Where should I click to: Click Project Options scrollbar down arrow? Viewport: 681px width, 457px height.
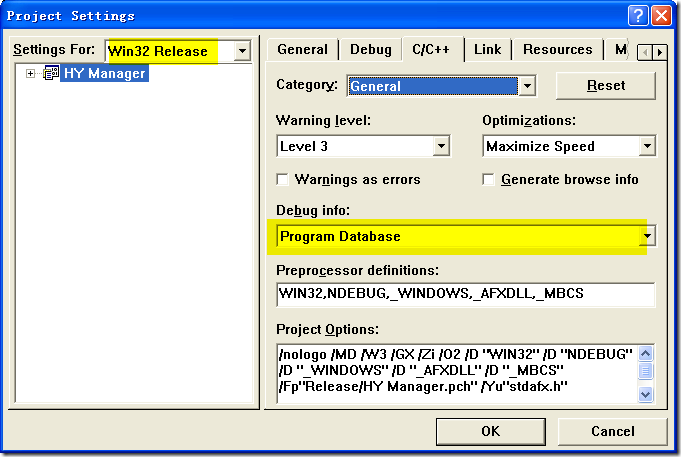tap(645, 394)
